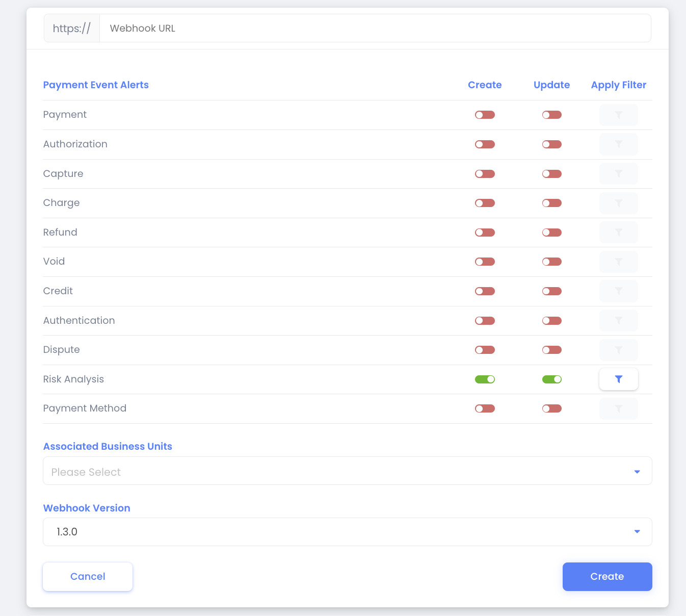
Task: Click the Credit row filter icon
Action: 618,291
